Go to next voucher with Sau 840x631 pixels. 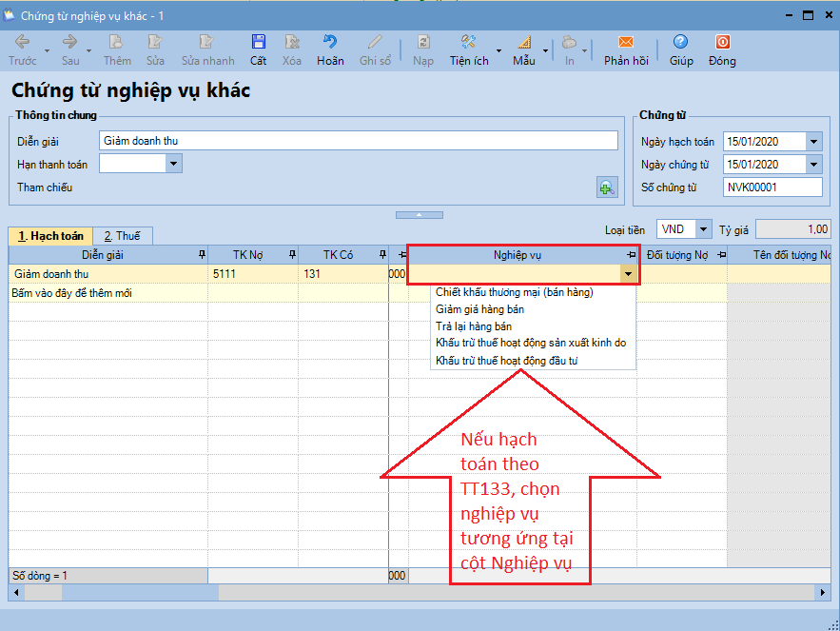pos(70,49)
